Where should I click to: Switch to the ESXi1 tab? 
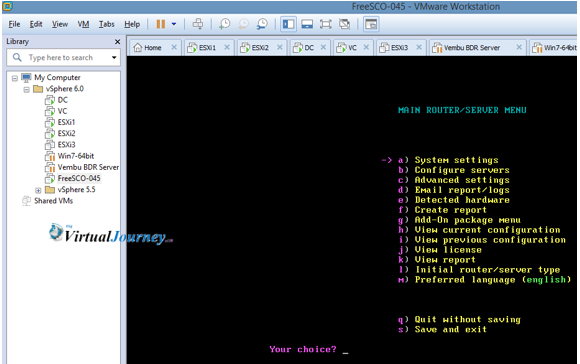pyautogui.click(x=207, y=48)
